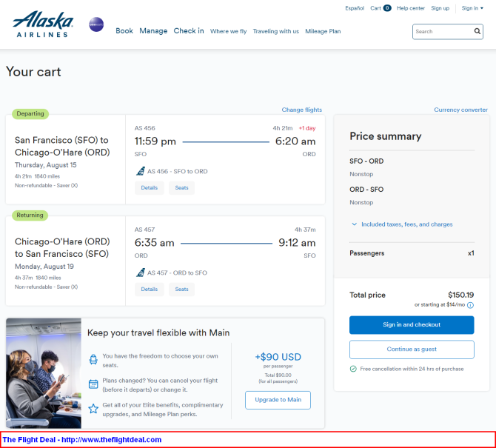Click the $150.19 total price

coord(460,295)
